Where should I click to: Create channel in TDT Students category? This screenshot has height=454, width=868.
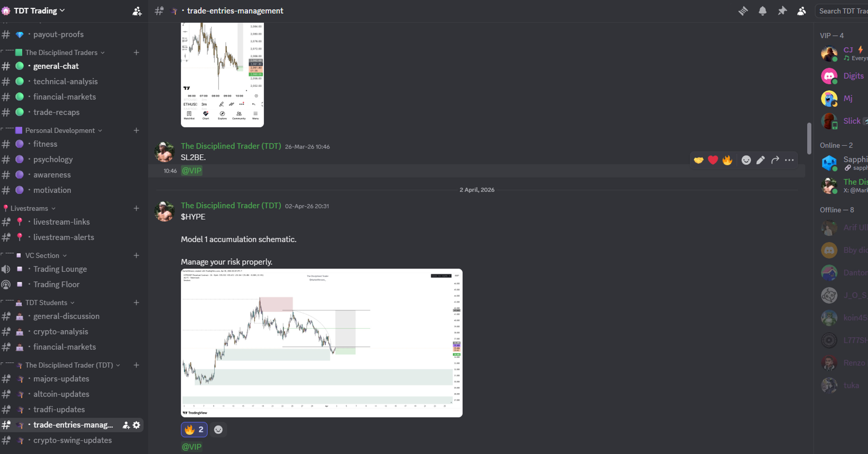(x=136, y=303)
